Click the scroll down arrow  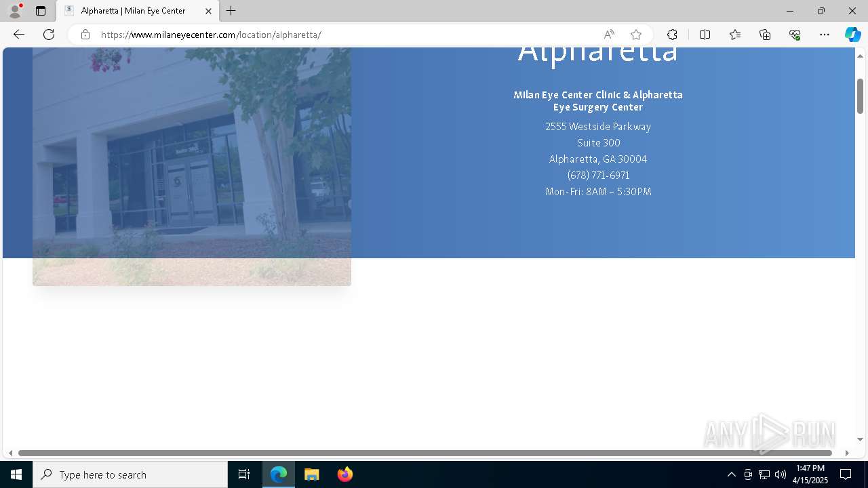click(860, 439)
